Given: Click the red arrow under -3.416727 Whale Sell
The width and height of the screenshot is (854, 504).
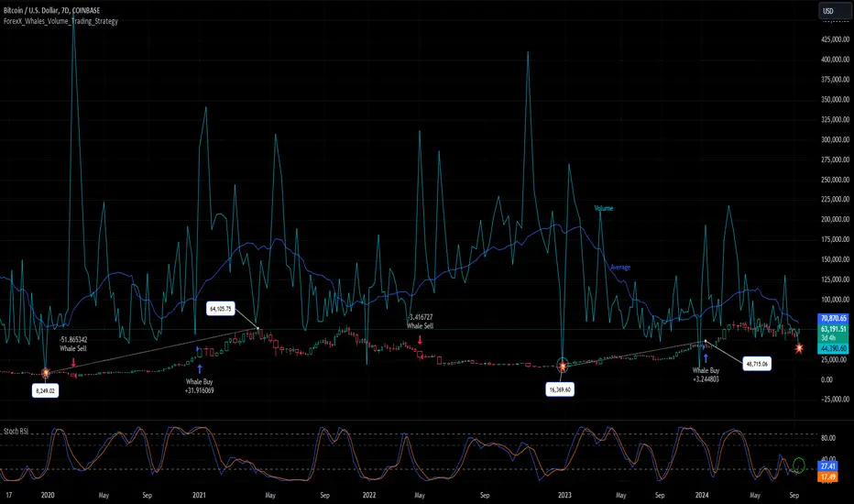Looking at the screenshot, I should [420, 340].
